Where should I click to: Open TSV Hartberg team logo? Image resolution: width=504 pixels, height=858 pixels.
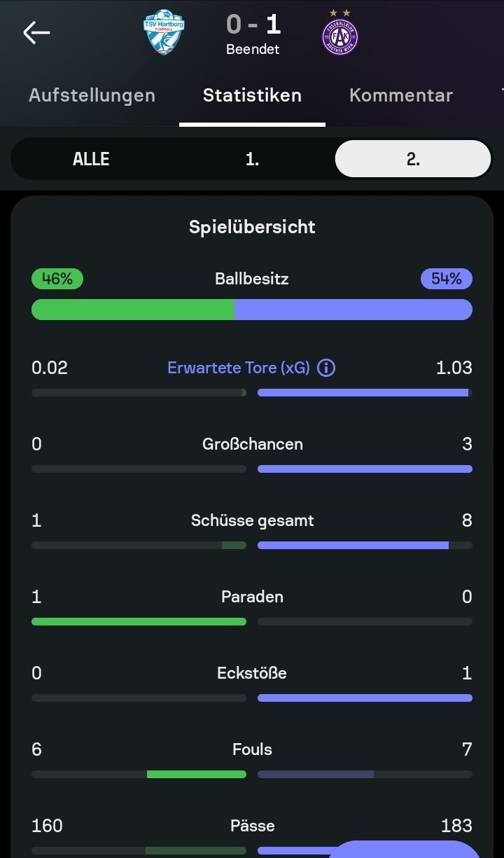pyautogui.click(x=164, y=32)
